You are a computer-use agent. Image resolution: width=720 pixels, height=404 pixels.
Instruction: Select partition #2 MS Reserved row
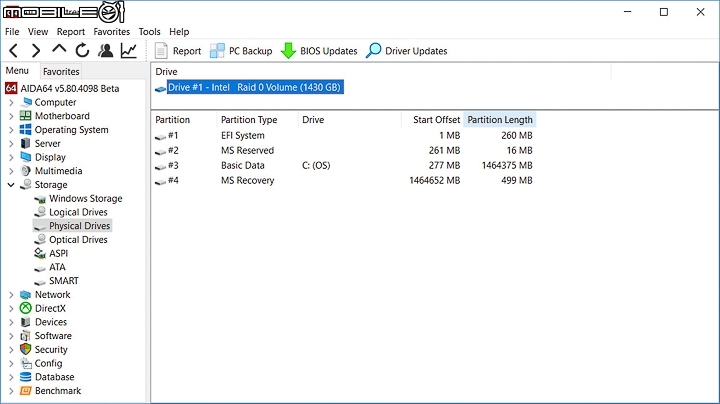344,151
